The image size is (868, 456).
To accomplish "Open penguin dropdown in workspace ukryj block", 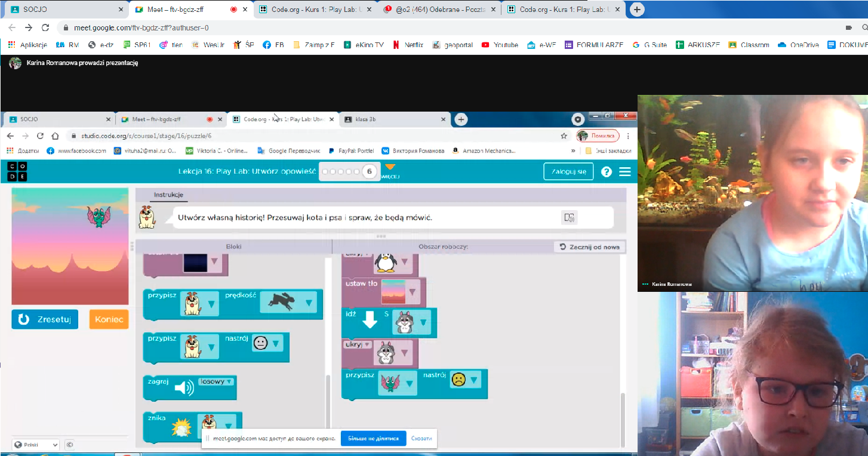I will [x=393, y=261].
